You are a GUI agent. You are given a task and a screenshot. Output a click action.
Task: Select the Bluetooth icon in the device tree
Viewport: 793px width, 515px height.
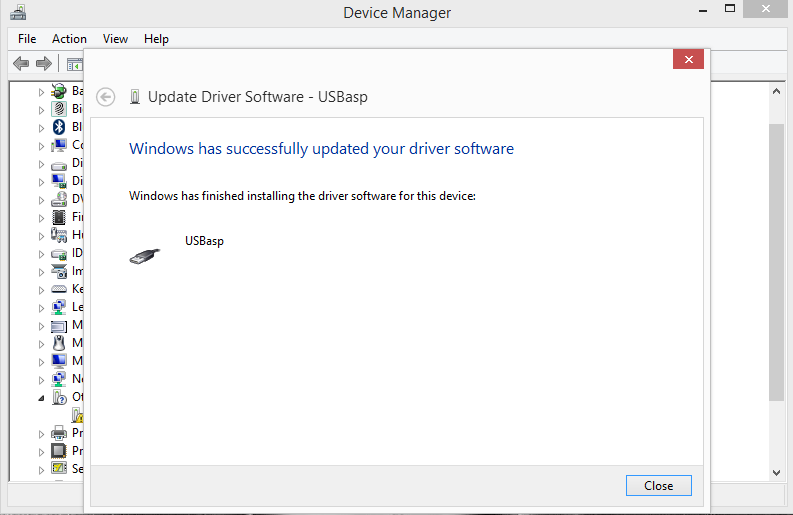59,127
